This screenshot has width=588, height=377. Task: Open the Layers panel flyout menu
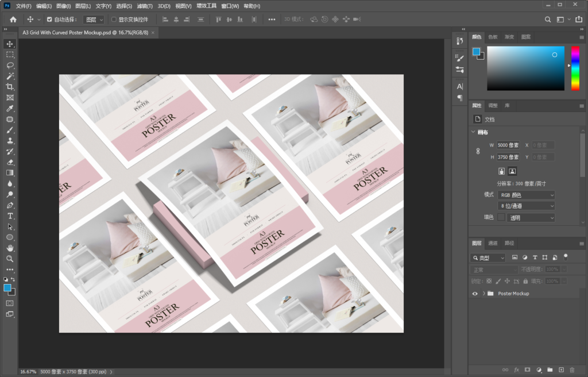pyautogui.click(x=582, y=243)
